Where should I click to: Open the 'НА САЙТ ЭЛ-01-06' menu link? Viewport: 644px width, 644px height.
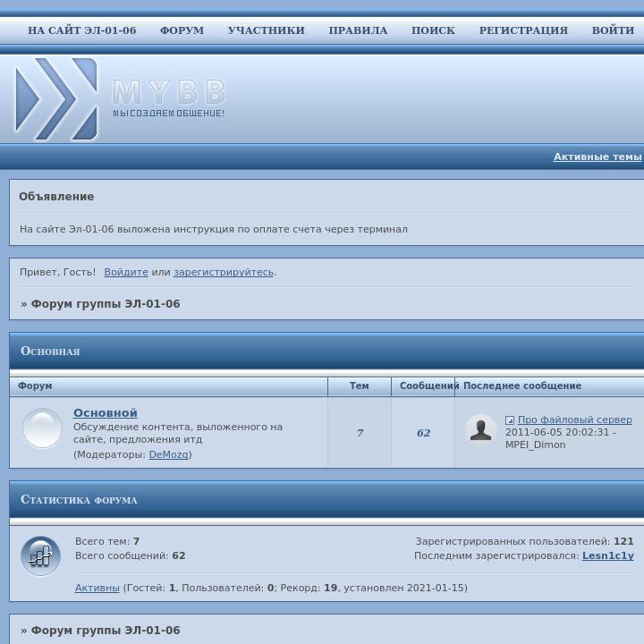(x=81, y=30)
